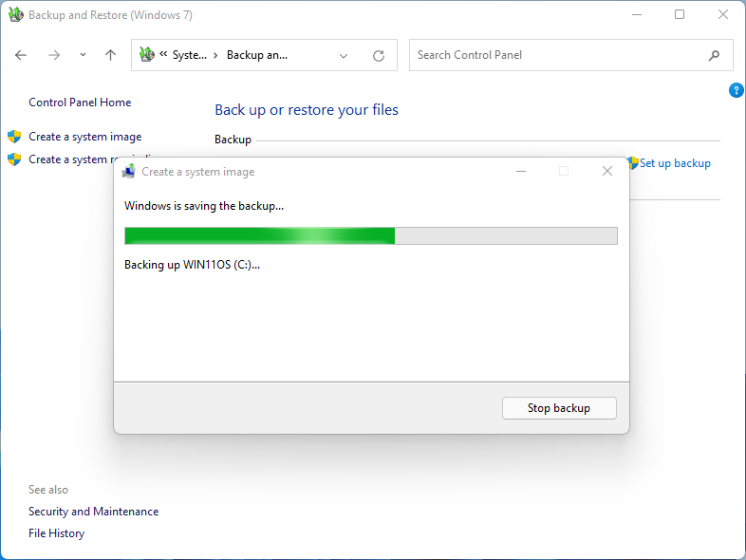Click the green backup progress bar
Viewport: 746px width, 560px height.
370,236
